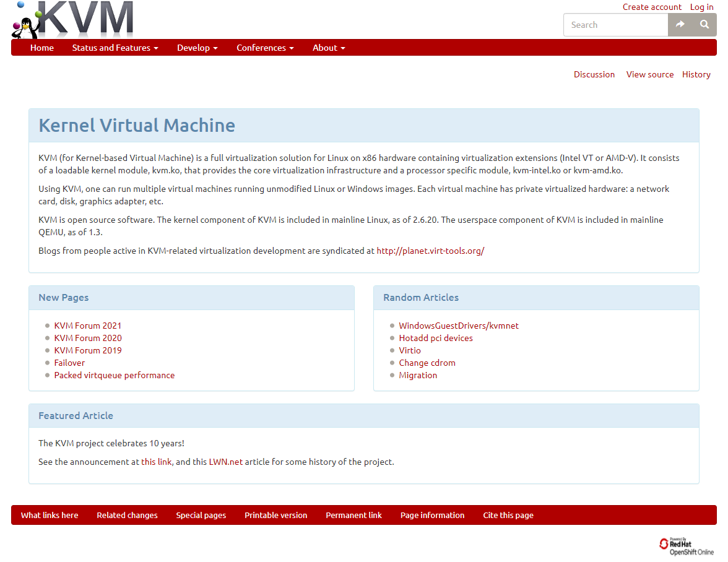The width and height of the screenshot is (728, 562).
Task: Open the View source tab
Action: coord(649,74)
